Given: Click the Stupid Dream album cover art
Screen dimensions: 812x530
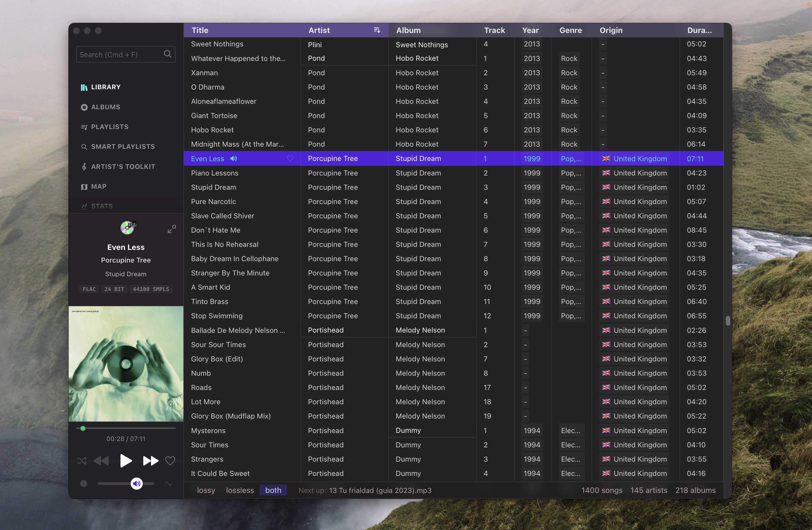Looking at the screenshot, I should [126, 364].
